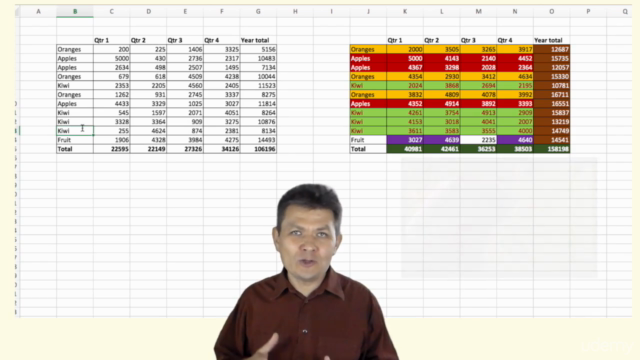The width and height of the screenshot is (640, 360).
Task: Click the orange Oranges cell beside 3832
Action: point(368,94)
